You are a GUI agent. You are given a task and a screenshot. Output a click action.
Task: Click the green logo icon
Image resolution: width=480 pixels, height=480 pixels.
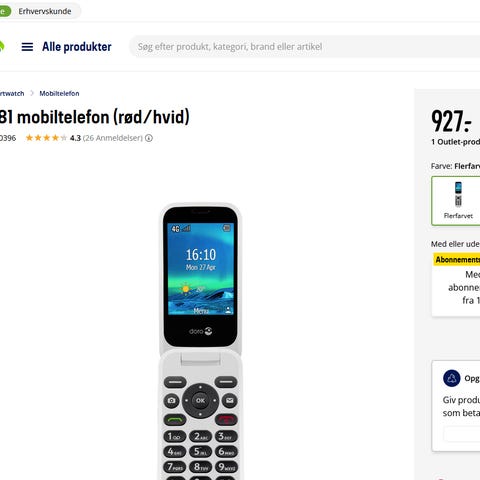[2, 47]
